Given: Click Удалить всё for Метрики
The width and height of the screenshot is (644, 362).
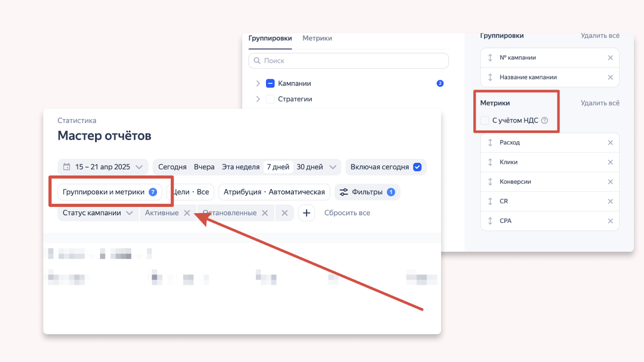Looking at the screenshot, I should coord(600,103).
